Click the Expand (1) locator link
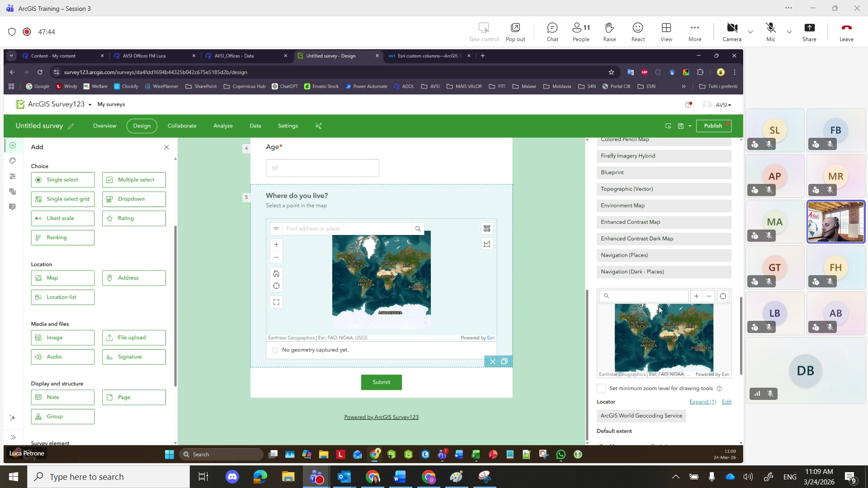The width and height of the screenshot is (868, 488). point(703,402)
